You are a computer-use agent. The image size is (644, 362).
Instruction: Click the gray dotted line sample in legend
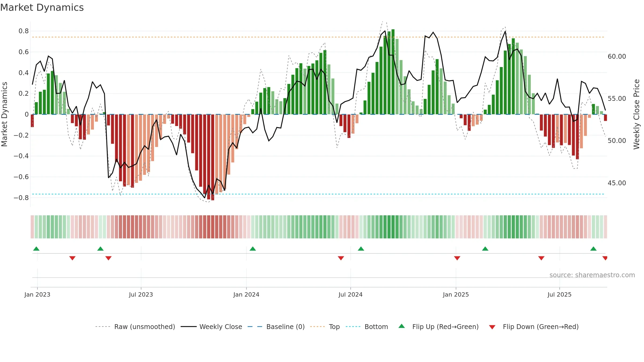pyautogui.click(x=103, y=327)
